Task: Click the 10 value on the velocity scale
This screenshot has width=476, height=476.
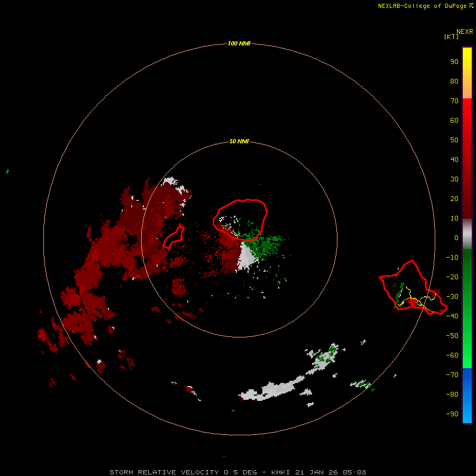Action: coord(454,218)
